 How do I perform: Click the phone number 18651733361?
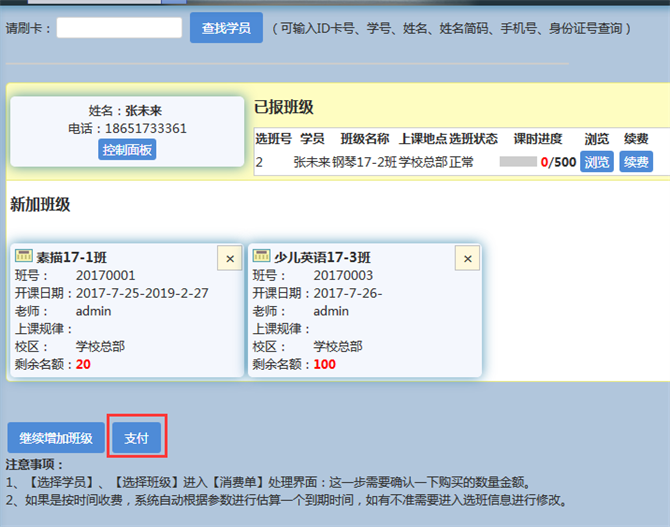(146, 128)
